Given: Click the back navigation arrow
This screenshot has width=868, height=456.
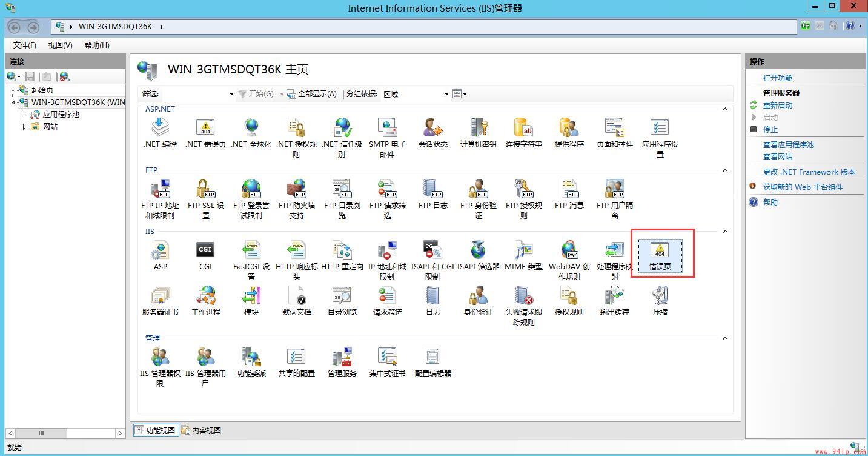Looking at the screenshot, I should 15,27.
